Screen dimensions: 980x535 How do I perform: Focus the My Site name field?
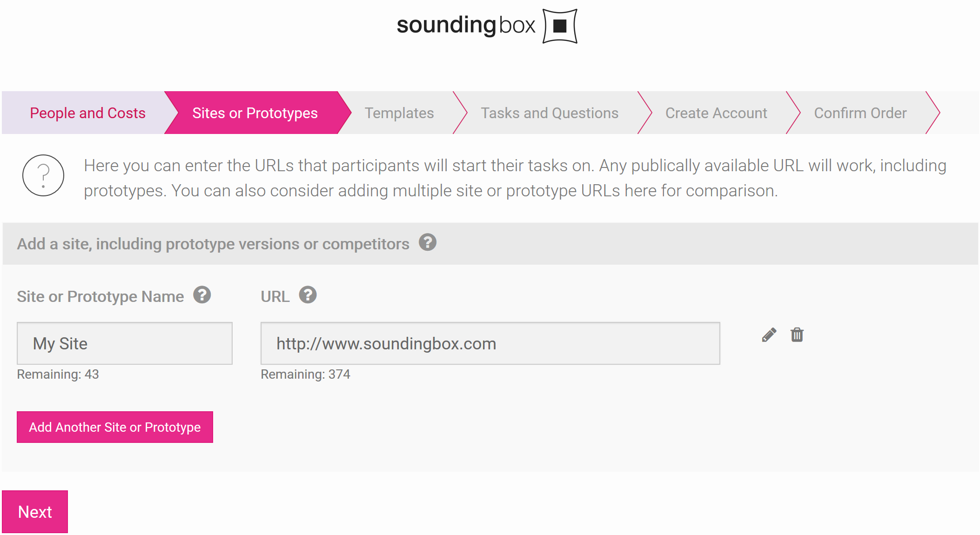click(125, 343)
